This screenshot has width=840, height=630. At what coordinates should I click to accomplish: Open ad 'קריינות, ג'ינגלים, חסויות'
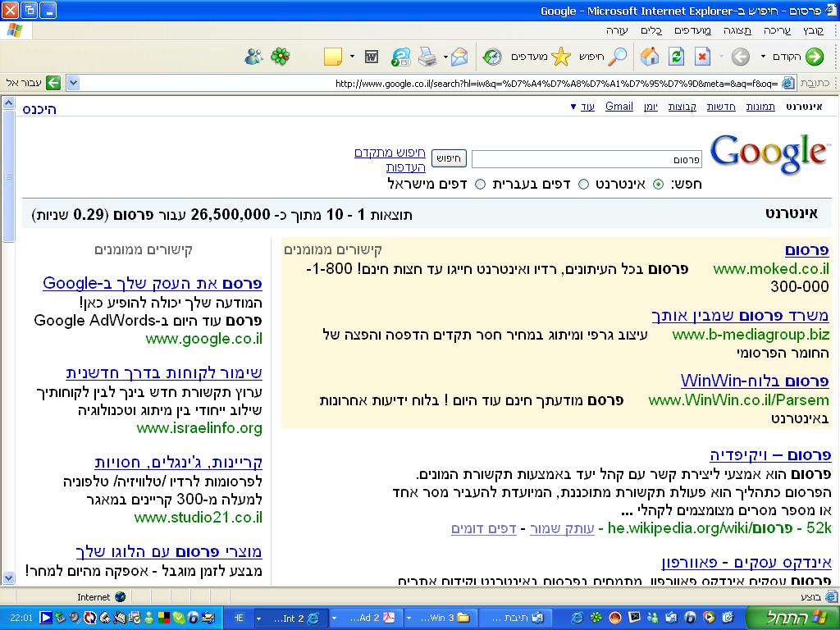(x=178, y=463)
